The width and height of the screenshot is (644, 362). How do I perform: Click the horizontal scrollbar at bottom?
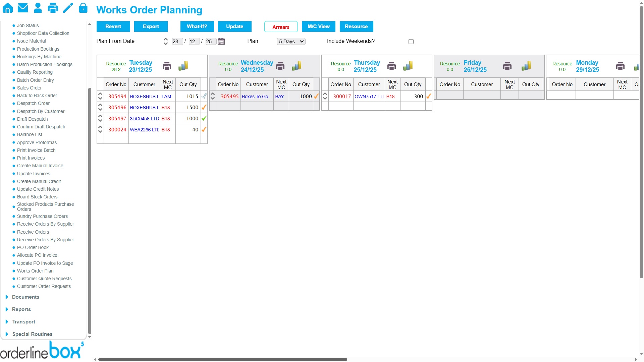point(222,359)
